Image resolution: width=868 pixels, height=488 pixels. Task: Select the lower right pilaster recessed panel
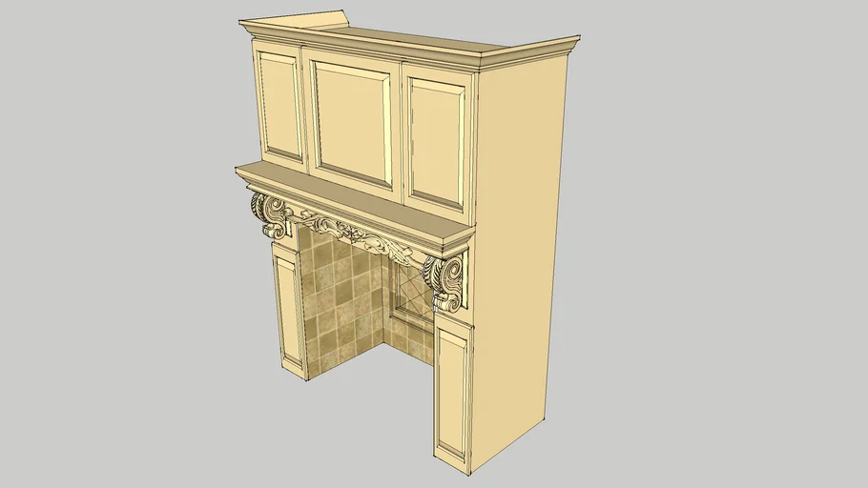(452, 391)
